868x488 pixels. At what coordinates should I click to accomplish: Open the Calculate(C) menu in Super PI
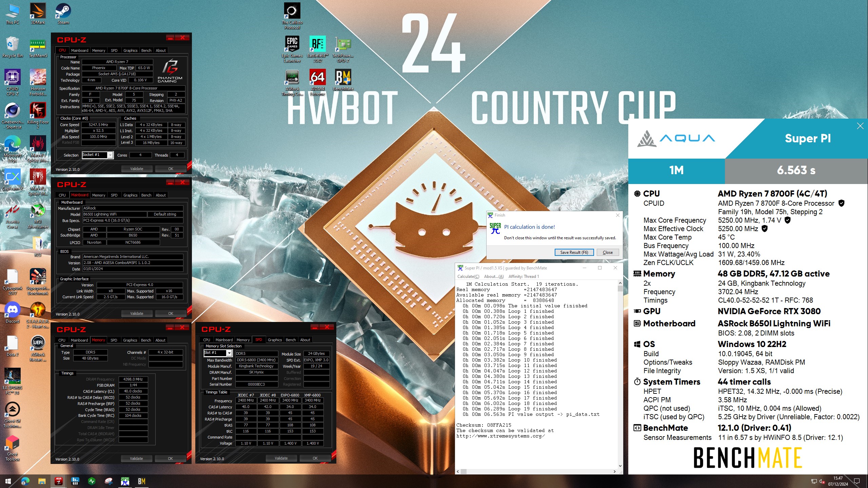click(468, 277)
